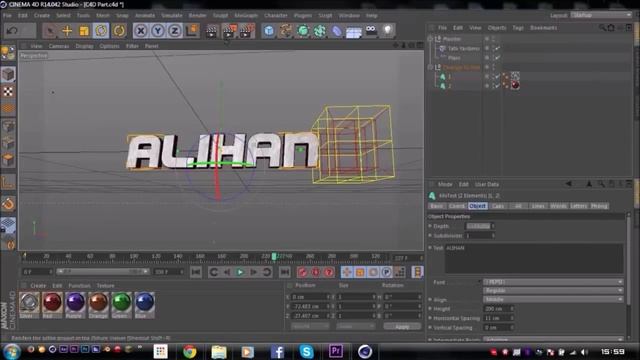Add Cube primitive object icon
Viewport: 640px width, 360px height.
(269, 31)
